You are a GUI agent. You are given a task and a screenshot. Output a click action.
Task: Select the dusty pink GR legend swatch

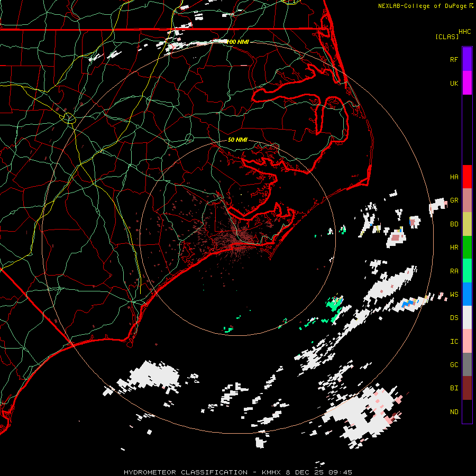coord(467,200)
